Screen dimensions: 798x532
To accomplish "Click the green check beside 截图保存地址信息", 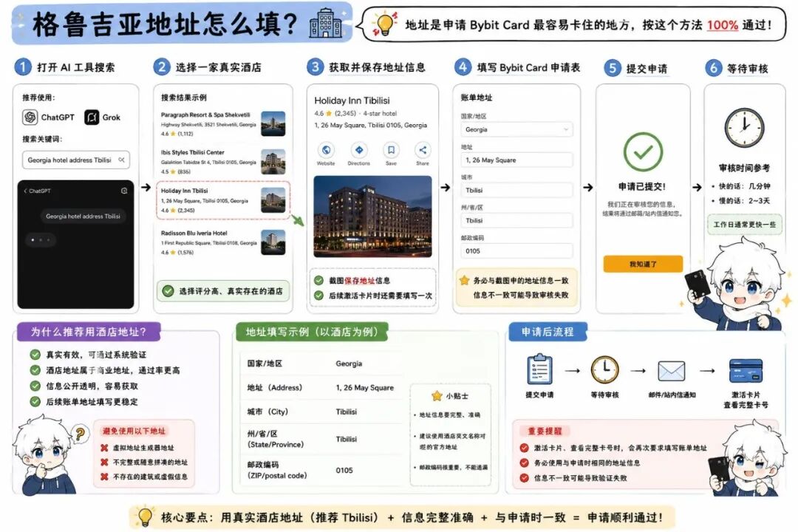I will [318, 281].
